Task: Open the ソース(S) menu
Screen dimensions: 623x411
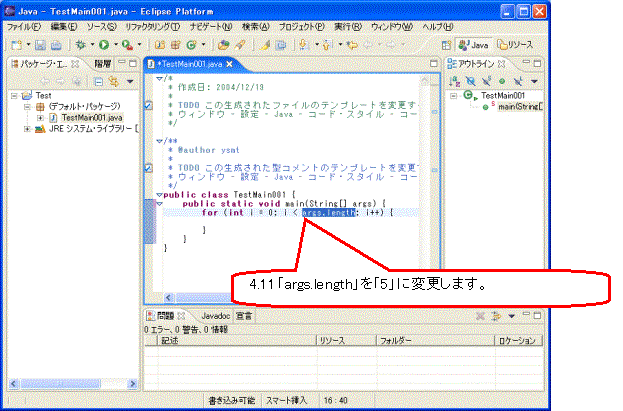Action: click(x=101, y=27)
